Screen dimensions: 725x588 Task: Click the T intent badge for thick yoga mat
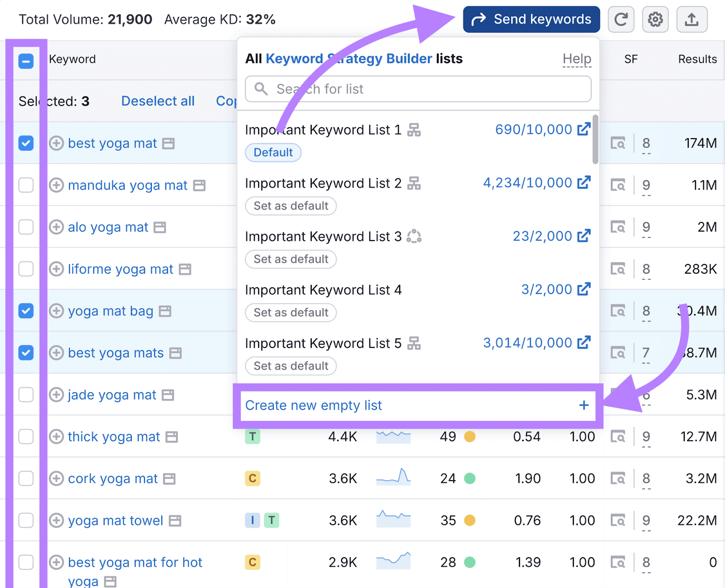(252, 437)
